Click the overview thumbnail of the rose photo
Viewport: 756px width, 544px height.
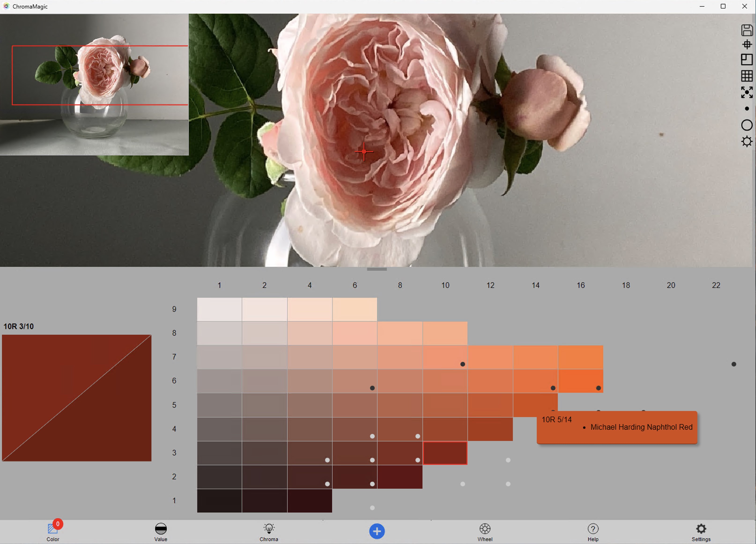point(94,84)
